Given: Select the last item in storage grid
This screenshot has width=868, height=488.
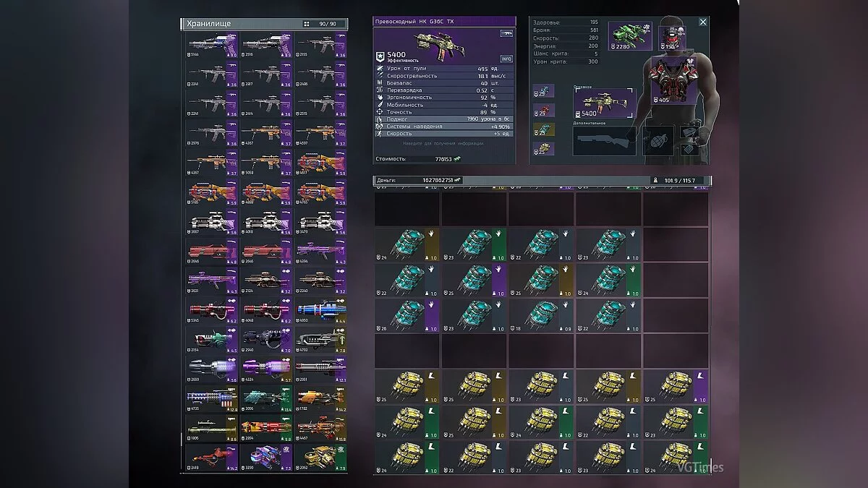Looking at the screenshot, I should 320,458.
